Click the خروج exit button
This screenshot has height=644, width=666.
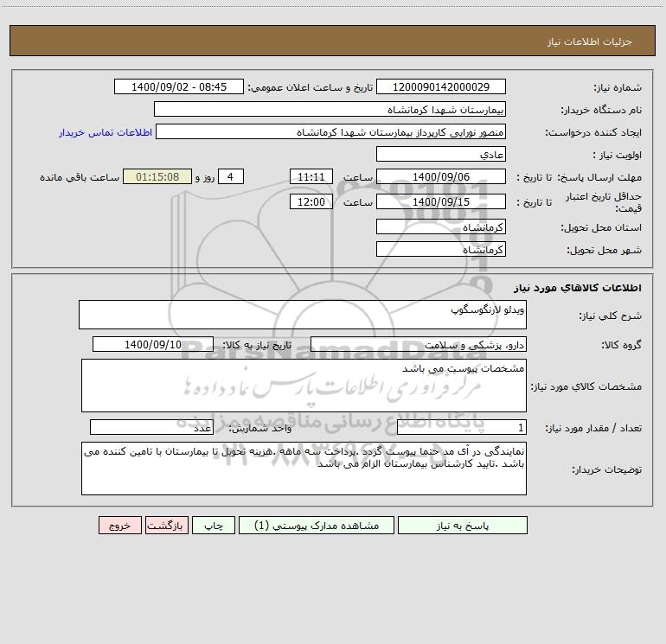click(119, 526)
